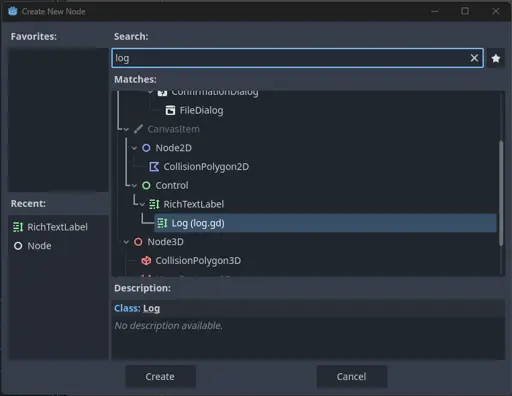Image resolution: width=512 pixels, height=396 pixels.
Task: Click the red Node3D circle icon
Action: [138, 242]
